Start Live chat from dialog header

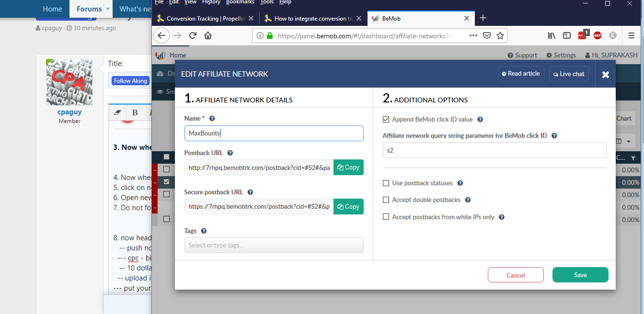point(569,74)
